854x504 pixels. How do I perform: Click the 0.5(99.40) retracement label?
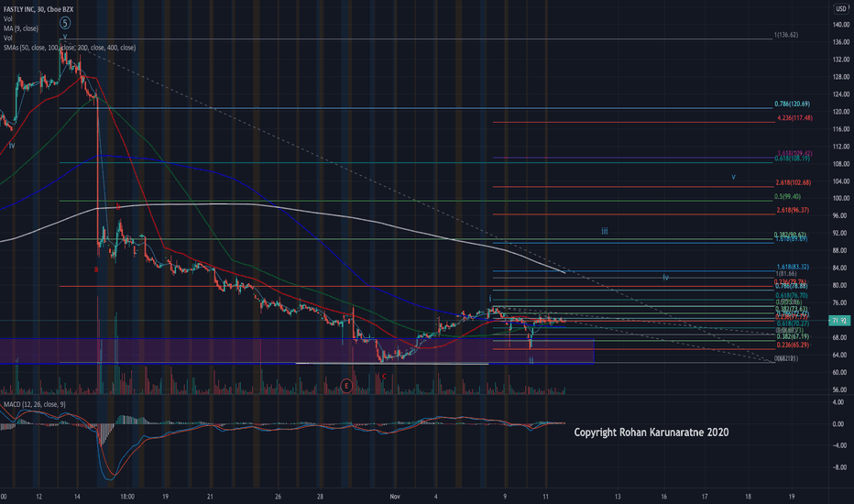[x=787, y=197]
